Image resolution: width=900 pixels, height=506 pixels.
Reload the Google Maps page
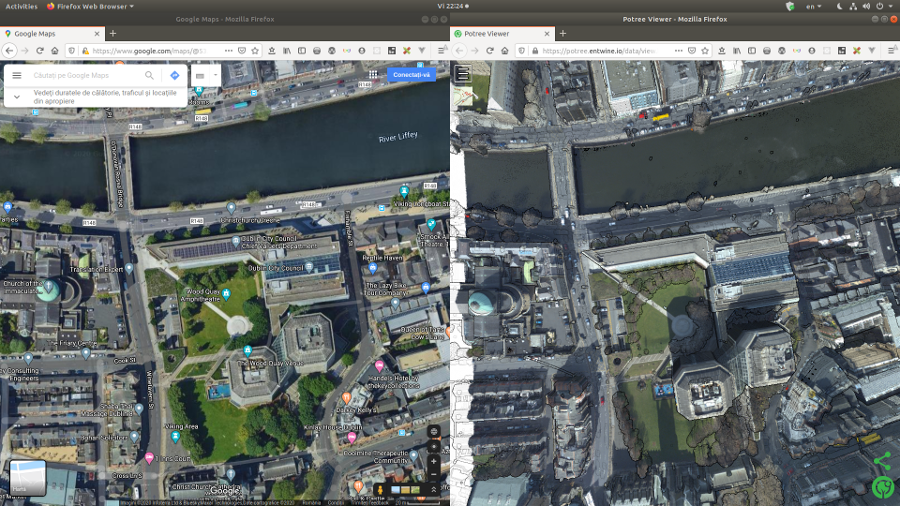[40, 50]
